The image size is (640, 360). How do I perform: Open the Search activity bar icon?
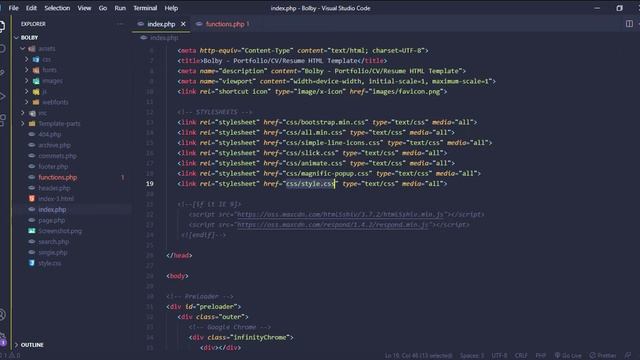[x=2, y=49]
